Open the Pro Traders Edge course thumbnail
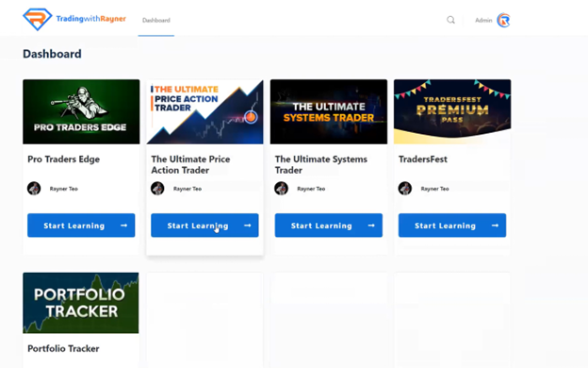Screen dimensions: 588x368 (81, 111)
